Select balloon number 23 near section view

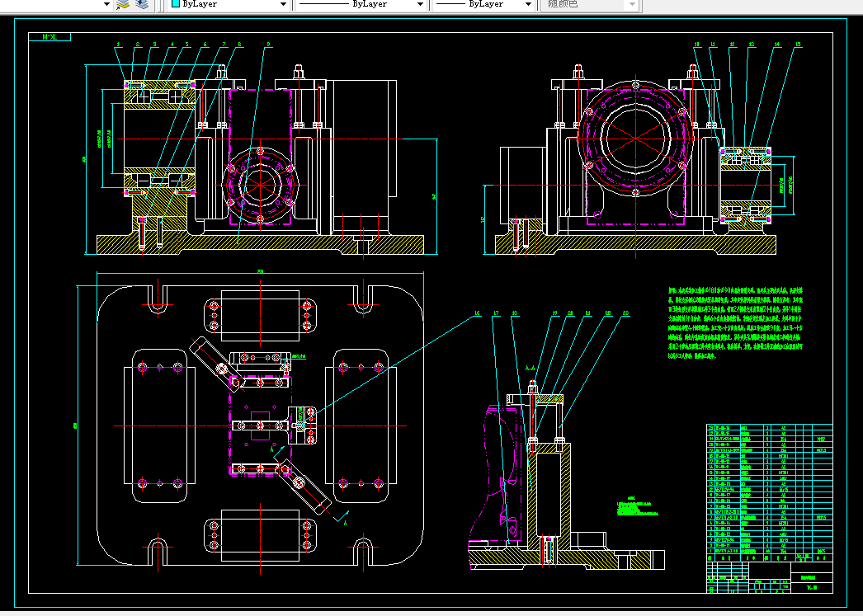625,313
